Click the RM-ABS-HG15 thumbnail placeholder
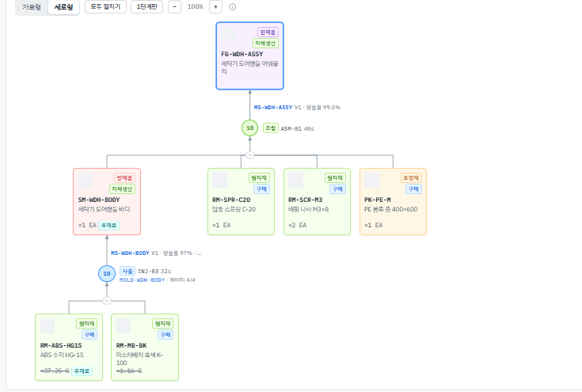582x392 pixels. pyautogui.click(x=48, y=325)
